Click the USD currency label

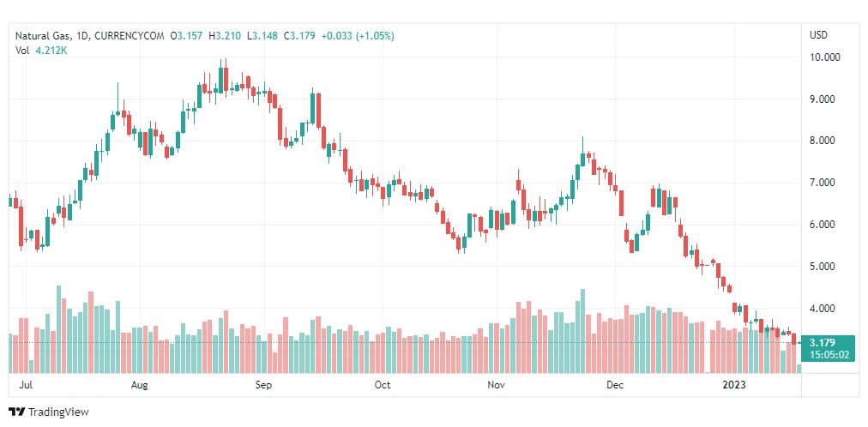(818, 35)
